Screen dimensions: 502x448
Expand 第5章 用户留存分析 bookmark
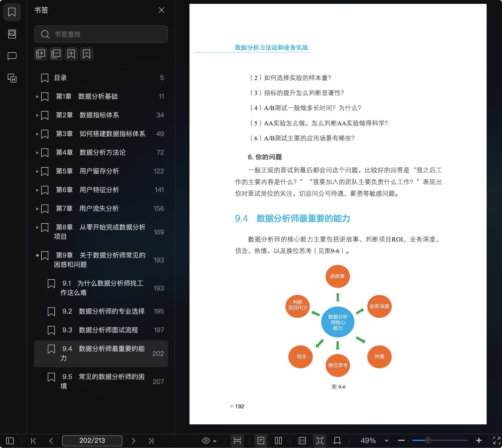coord(37,172)
